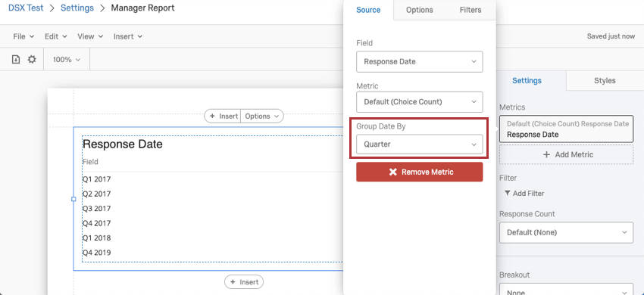Open the Styles tab in side panel
The width and height of the screenshot is (644, 295).
[605, 81]
